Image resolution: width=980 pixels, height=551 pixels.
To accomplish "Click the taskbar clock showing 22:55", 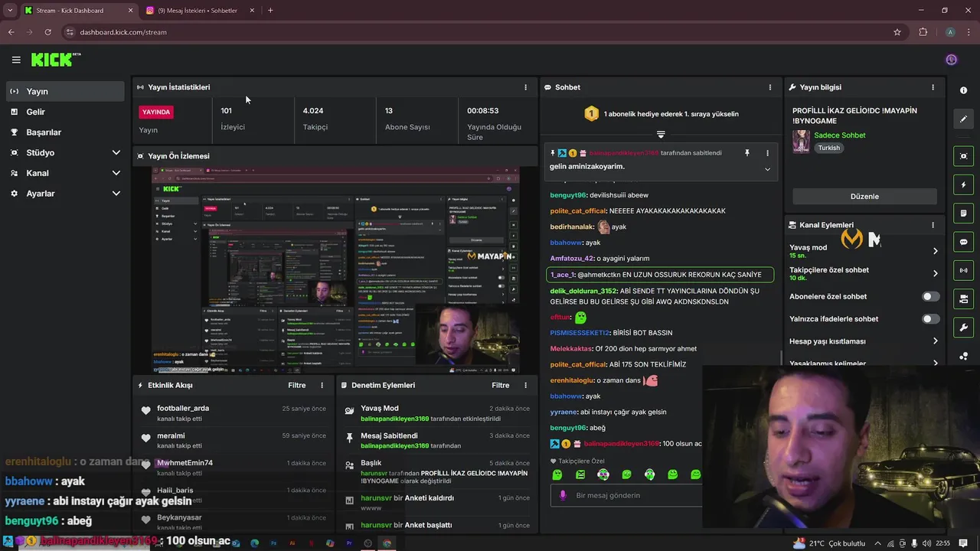I will [942, 543].
